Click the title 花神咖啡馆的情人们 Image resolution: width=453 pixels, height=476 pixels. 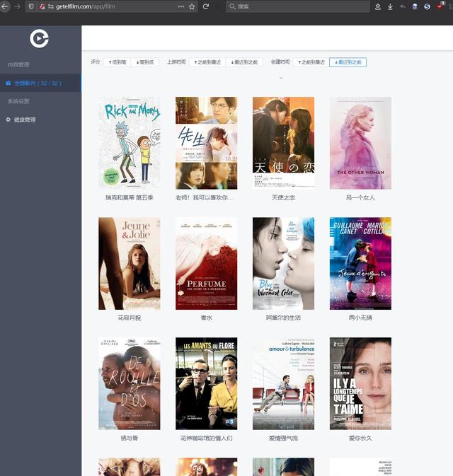pos(206,438)
